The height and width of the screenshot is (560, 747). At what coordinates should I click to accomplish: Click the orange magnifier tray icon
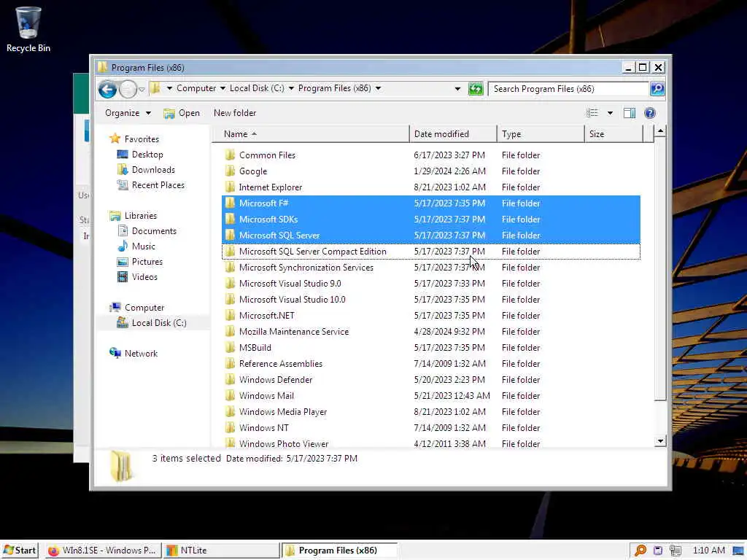[640, 551]
